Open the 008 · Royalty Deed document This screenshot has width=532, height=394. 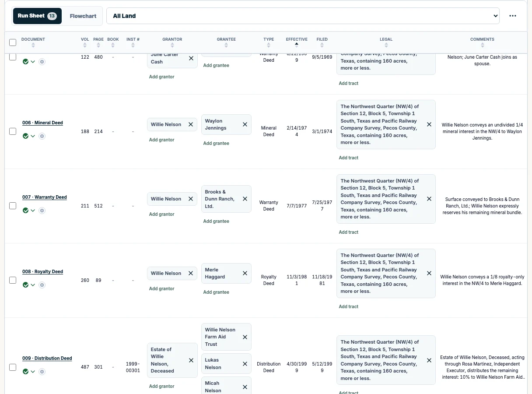(x=43, y=272)
